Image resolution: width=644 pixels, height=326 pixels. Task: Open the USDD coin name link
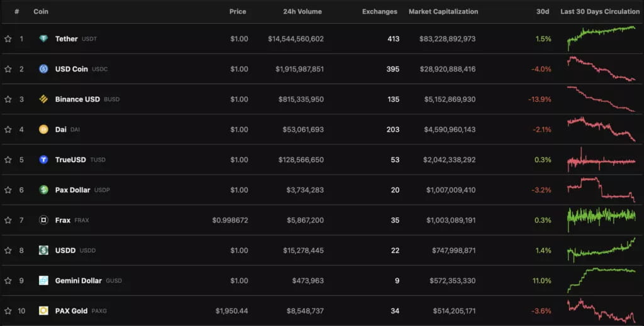point(65,250)
